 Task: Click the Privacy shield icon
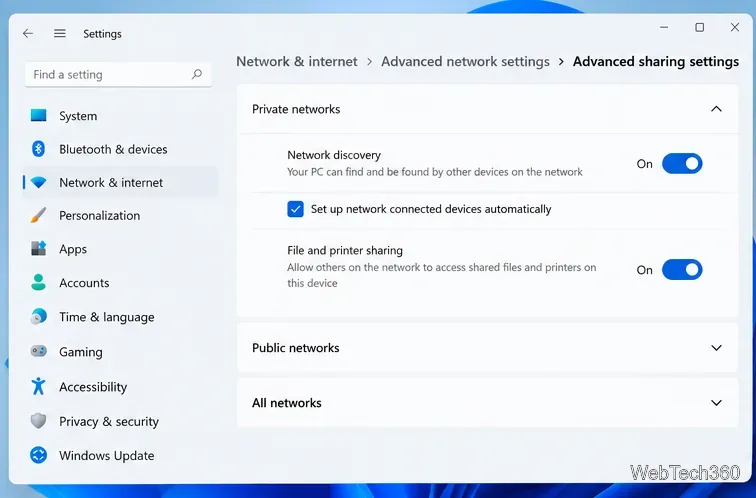pos(39,421)
